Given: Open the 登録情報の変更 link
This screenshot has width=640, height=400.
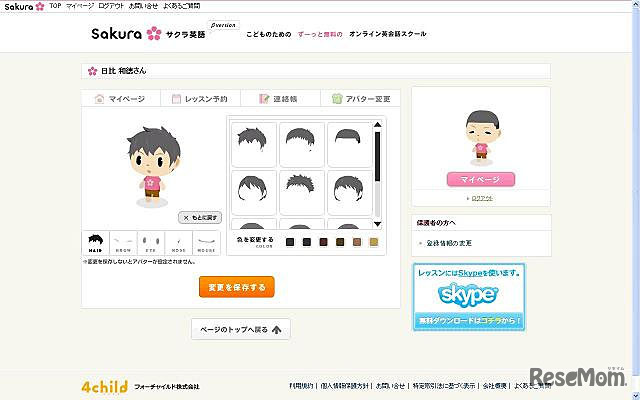Looking at the screenshot, I should pyautogui.click(x=449, y=243).
